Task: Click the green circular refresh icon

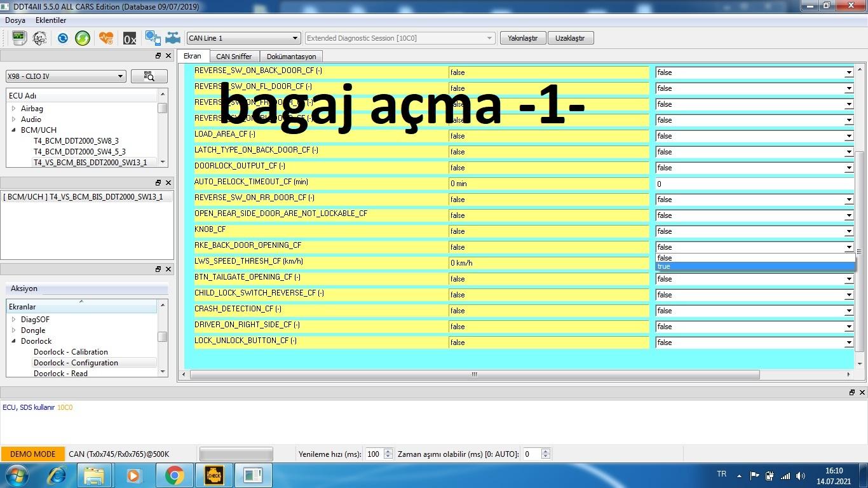Action: click(83, 38)
